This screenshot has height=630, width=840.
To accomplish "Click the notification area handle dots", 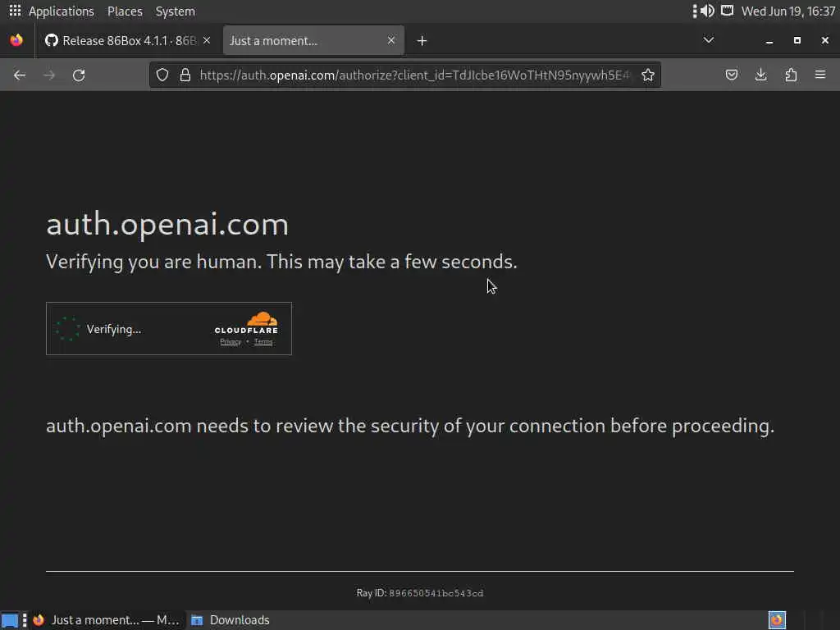I will tap(694, 11).
